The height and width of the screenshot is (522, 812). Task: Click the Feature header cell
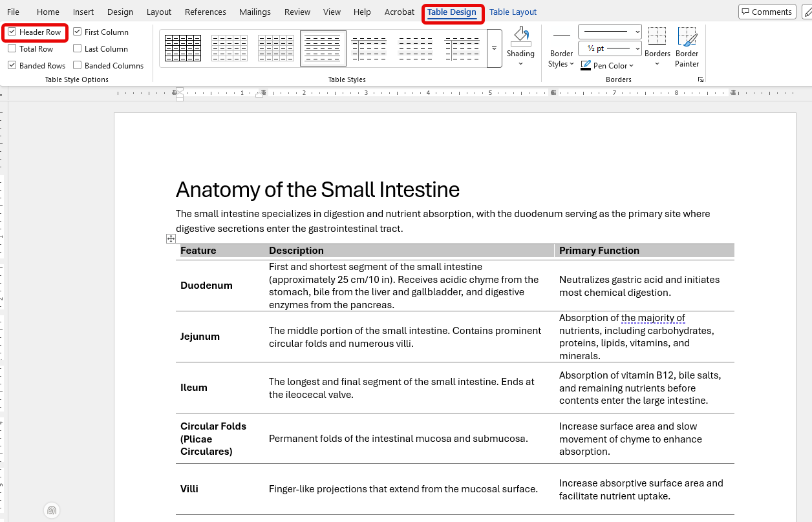[220, 251]
